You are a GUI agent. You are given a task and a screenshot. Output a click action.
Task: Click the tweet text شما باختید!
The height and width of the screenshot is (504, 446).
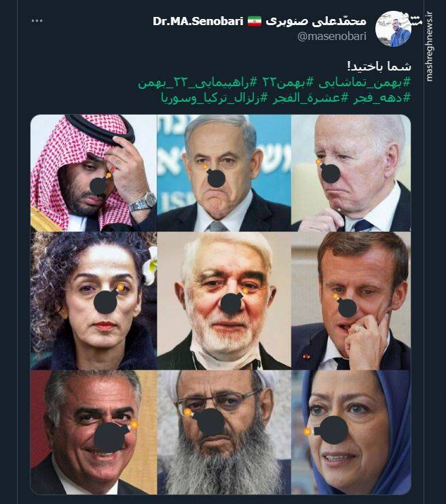coord(379,67)
